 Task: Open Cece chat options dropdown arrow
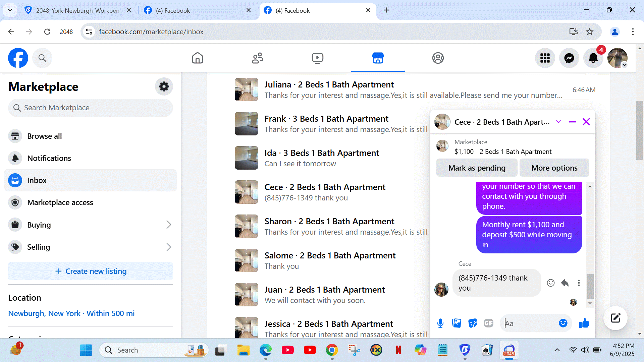pyautogui.click(x=558, y=122)
